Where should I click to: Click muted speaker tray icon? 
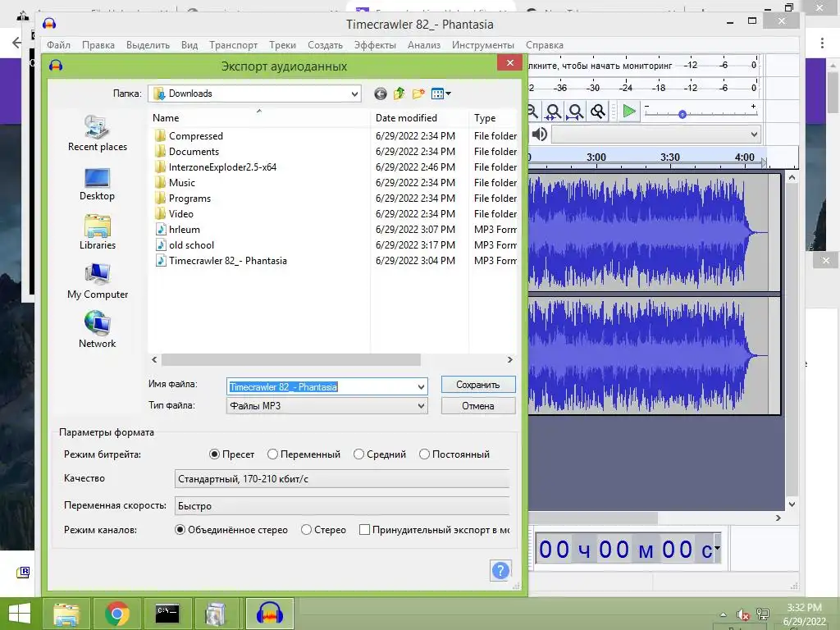click(x=742, y=614)
